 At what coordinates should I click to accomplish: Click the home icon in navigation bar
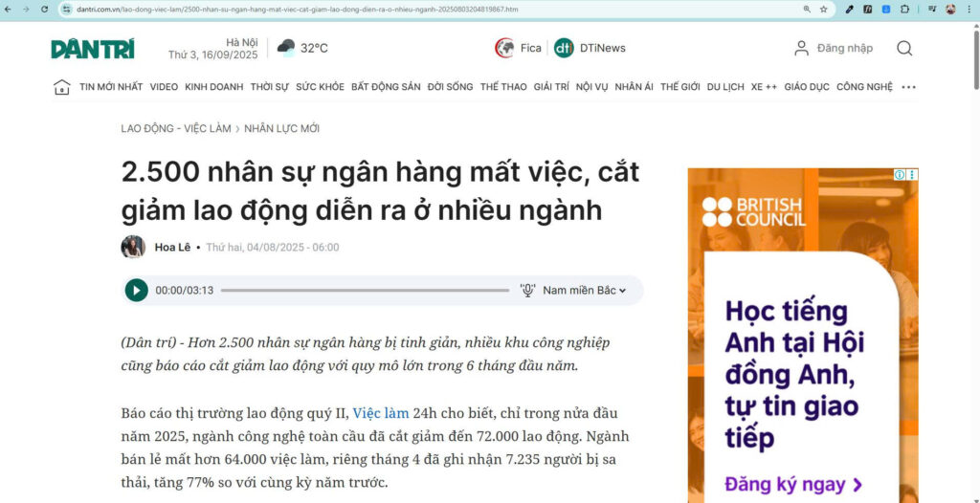(x=61, y=87)
